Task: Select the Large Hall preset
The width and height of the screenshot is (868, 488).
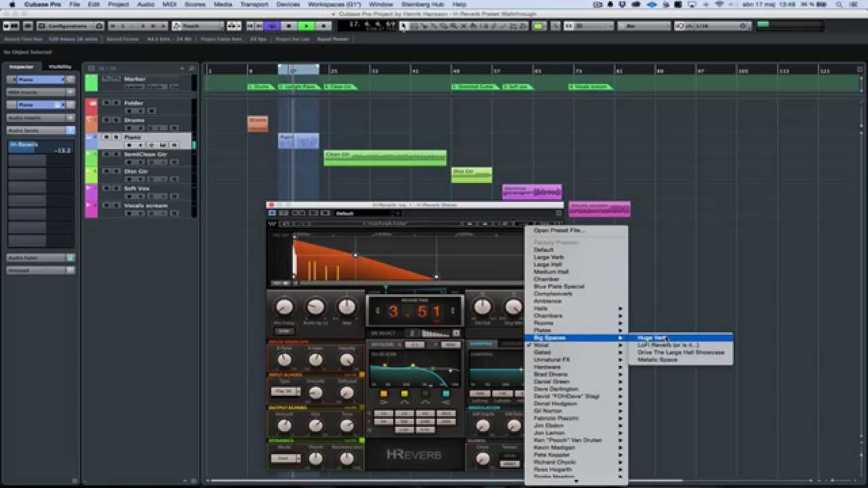Action: (x=547, y=264)
